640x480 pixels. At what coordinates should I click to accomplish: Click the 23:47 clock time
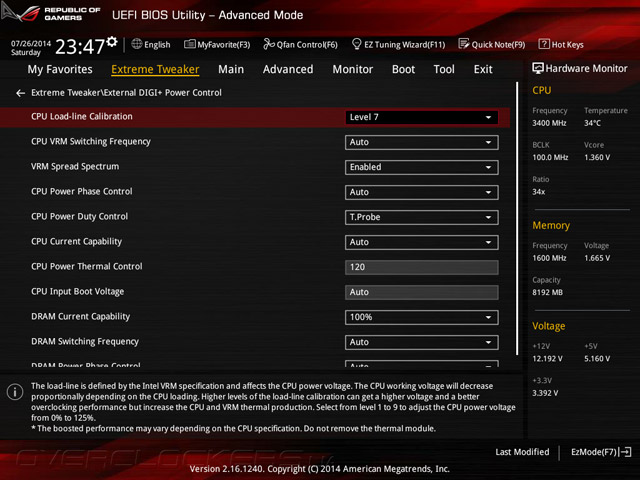[80, 47]
